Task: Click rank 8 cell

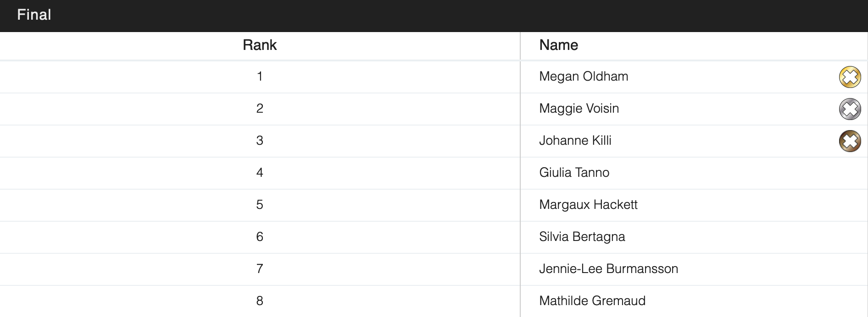Action: click(260, 301)
